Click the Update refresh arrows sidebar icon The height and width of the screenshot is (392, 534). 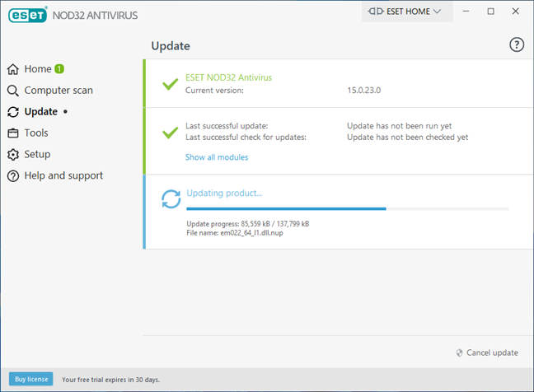13,112
